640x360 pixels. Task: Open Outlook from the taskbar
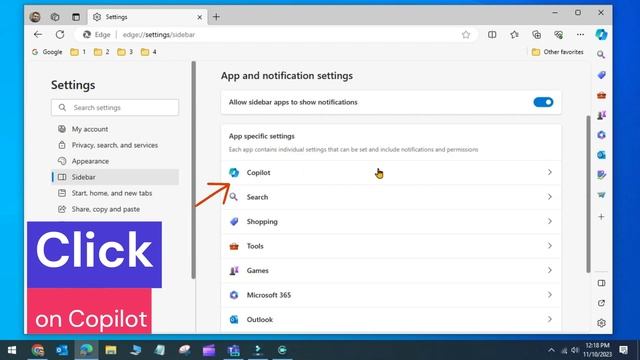pyautogui.click(x=62, y=350)
